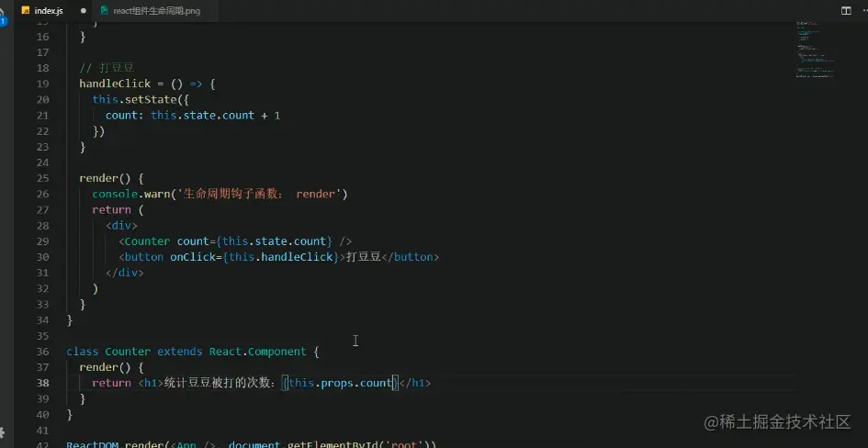Screen dimensions: 868x448
Task: Click line number 24 in the gutter
Action: pos(43,162)
